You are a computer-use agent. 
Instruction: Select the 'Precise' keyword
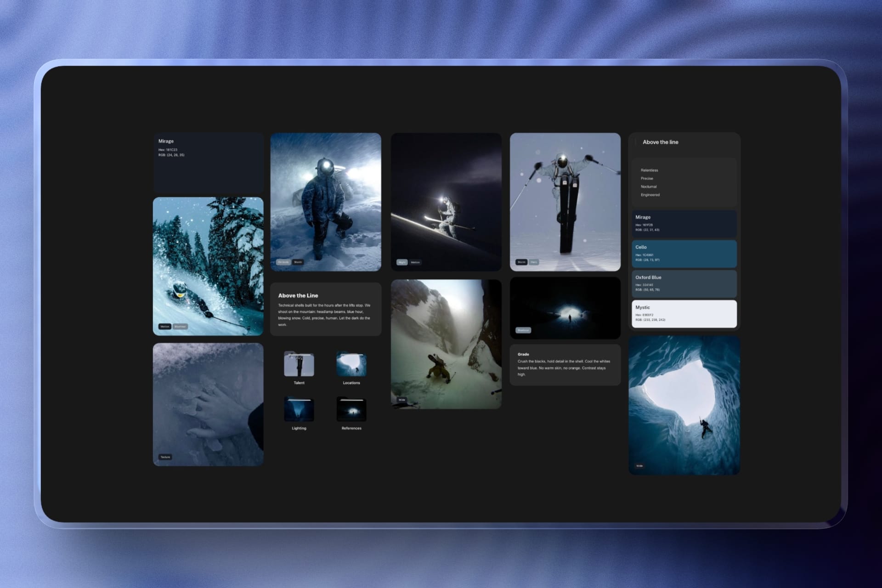click(647, 179)
